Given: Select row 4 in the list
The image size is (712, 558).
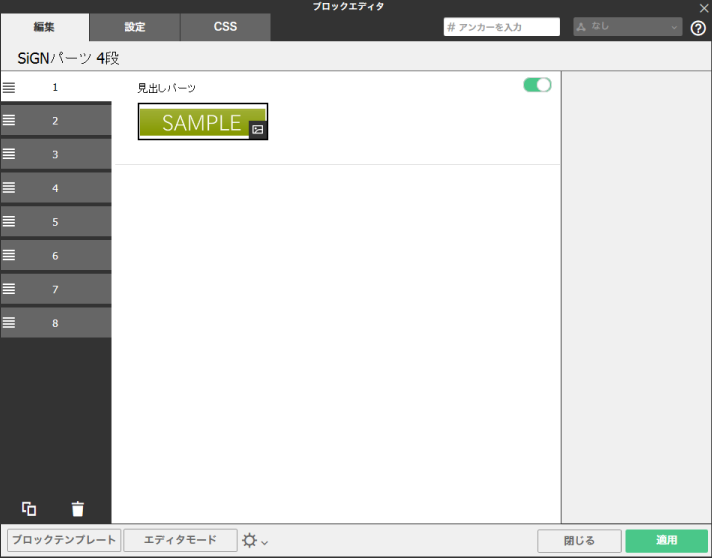Looking at the screenshot, I should pyautogui.click(x=56, y=188).
